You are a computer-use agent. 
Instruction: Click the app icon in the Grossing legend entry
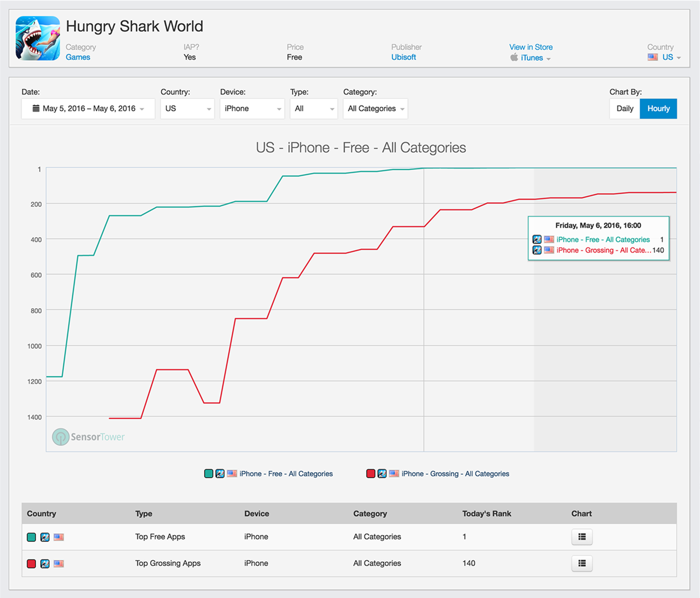coord(382,473)
